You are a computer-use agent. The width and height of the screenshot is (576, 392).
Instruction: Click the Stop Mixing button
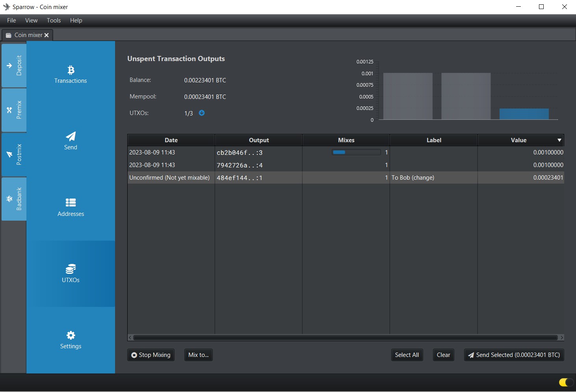tap(151, 355)
